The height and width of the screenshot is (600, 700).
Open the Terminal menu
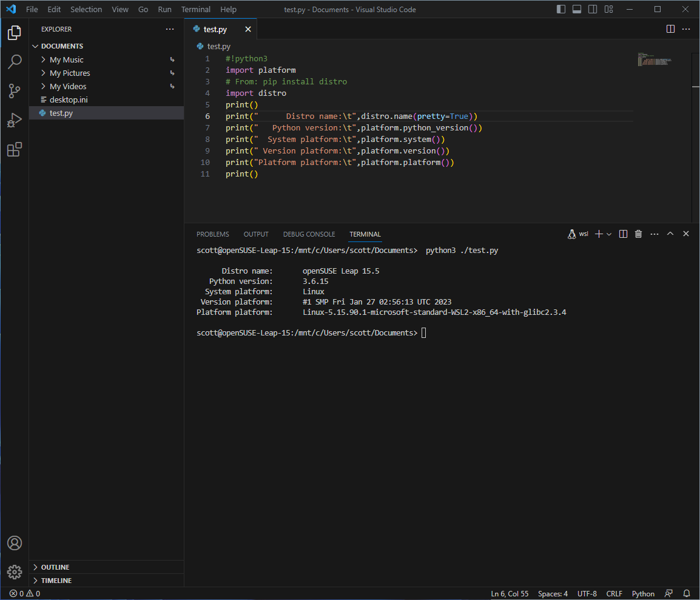(196, 10)
